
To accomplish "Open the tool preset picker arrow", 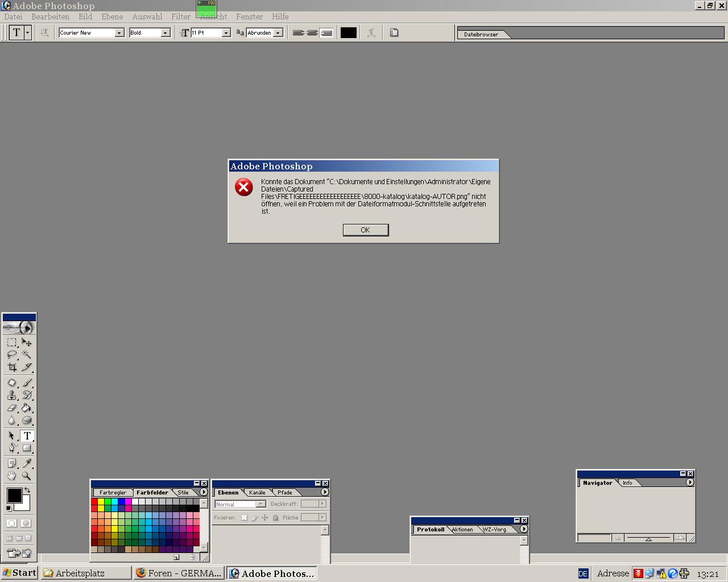I will pyautogui.click(x=27, y=33).
